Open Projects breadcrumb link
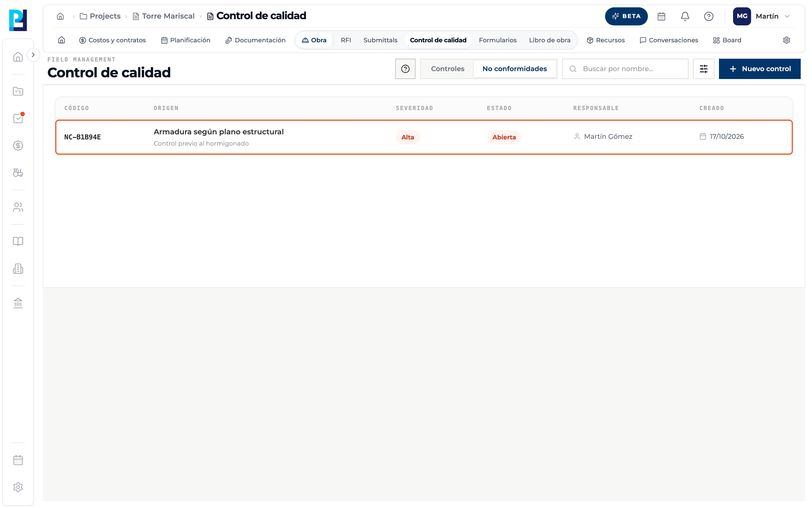The width and height of the screenshot is (812, 508). [100, 16]
